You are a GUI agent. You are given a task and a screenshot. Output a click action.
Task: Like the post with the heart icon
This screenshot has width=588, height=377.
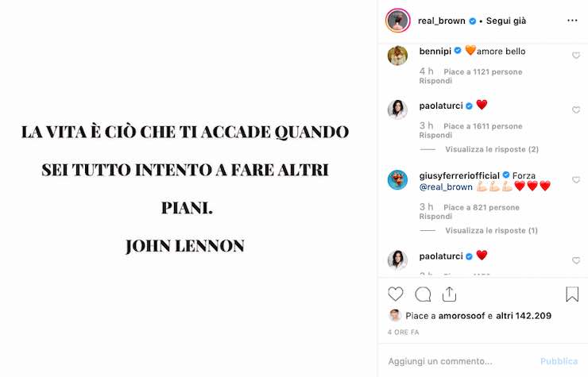coord(395,294)
